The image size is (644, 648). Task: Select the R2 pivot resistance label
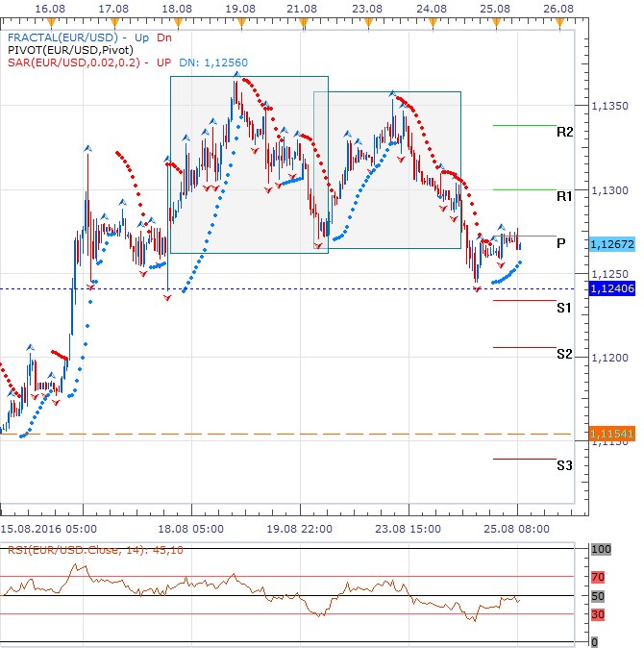565,131
